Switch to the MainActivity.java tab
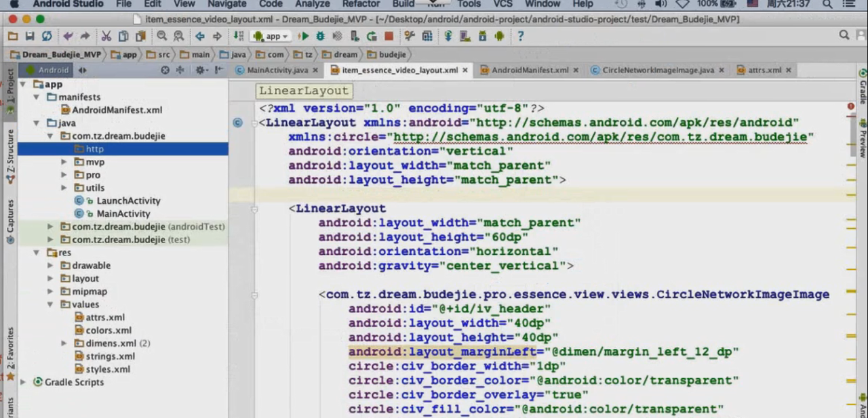Image resolution: width=868 pixels, height=418 pixels. click(x=277, y=70)
